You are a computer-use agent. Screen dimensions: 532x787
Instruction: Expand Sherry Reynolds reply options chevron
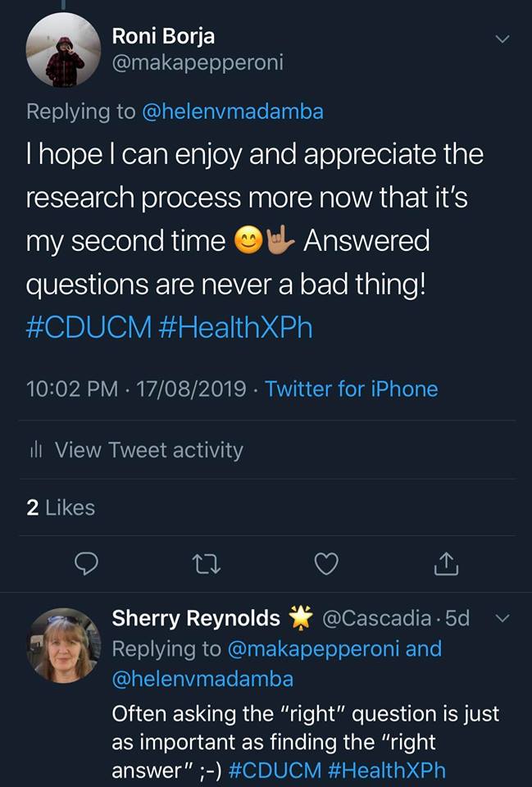(x=502, y=618)
